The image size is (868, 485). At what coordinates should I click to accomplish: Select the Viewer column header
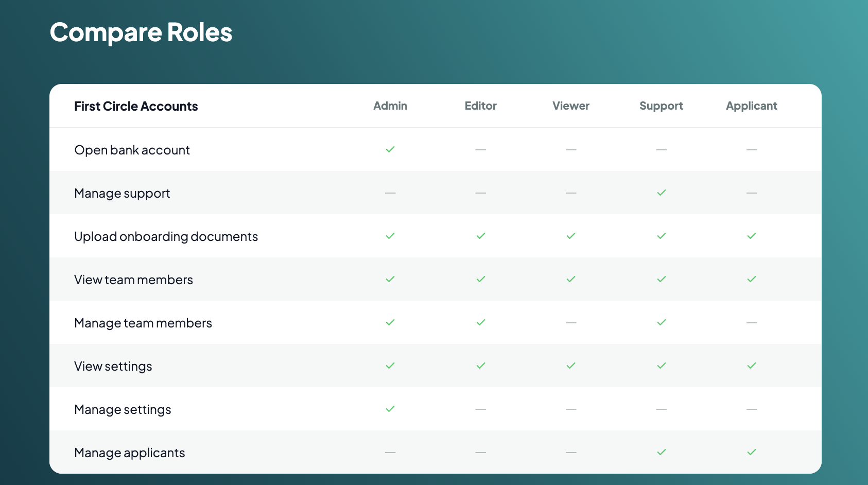pyautogui.click(x=571, y=106)
